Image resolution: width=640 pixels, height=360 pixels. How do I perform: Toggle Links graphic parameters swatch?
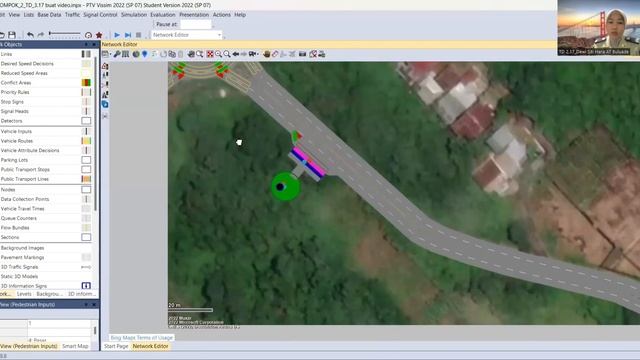point(86,54)
